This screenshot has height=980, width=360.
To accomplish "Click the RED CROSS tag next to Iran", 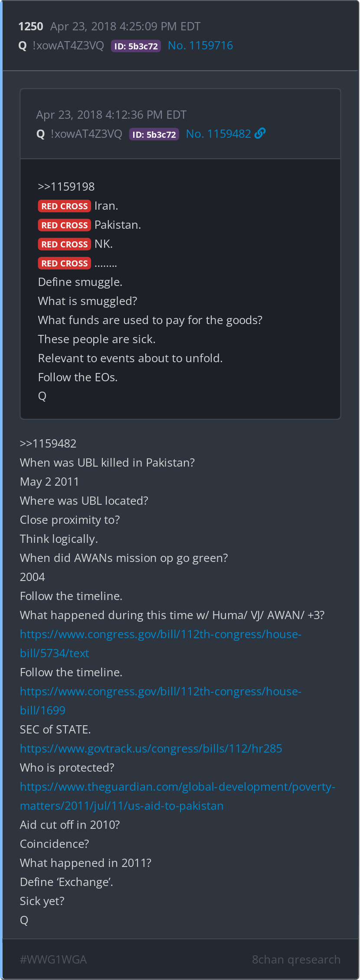I will pos(65,206).
